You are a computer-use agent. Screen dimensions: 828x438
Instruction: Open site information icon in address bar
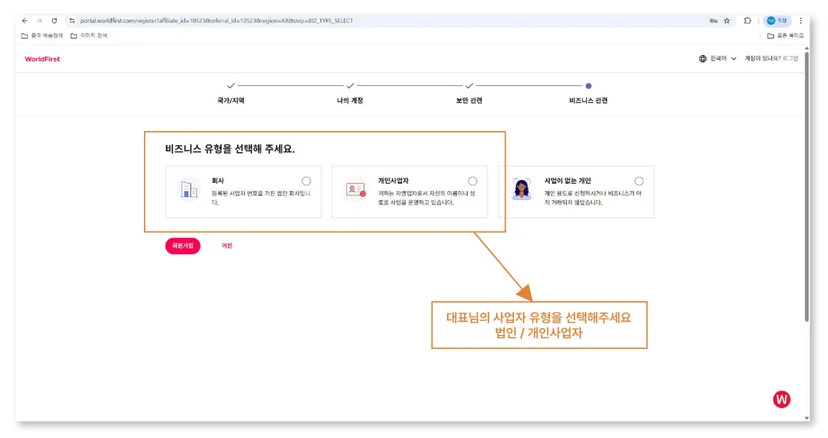pos(72,21)
